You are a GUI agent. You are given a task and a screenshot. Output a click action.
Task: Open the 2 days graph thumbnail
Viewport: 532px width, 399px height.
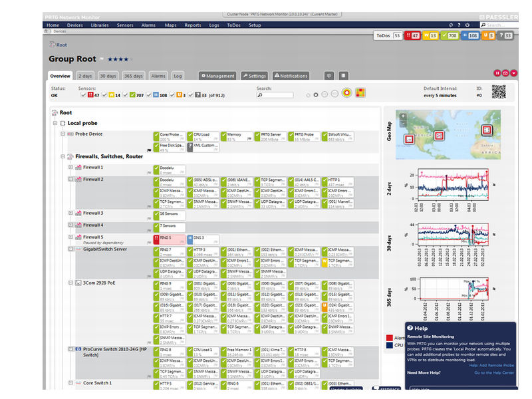[x=453, y=184]
